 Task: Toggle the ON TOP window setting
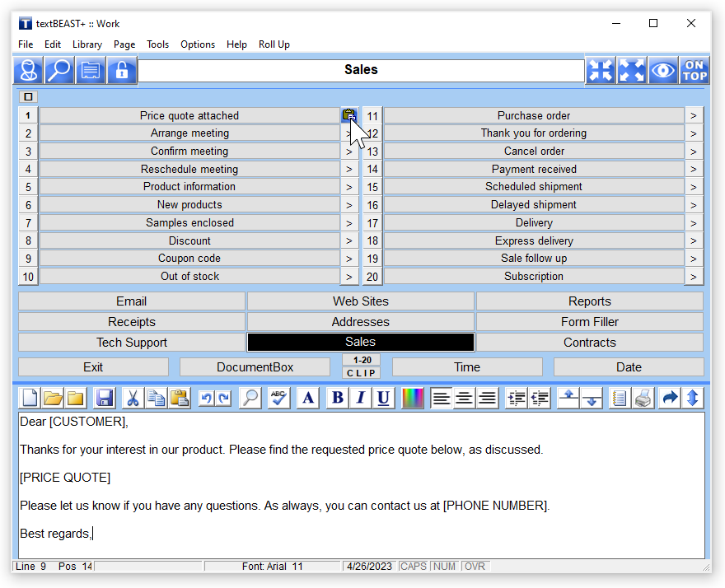pos(694,70)
